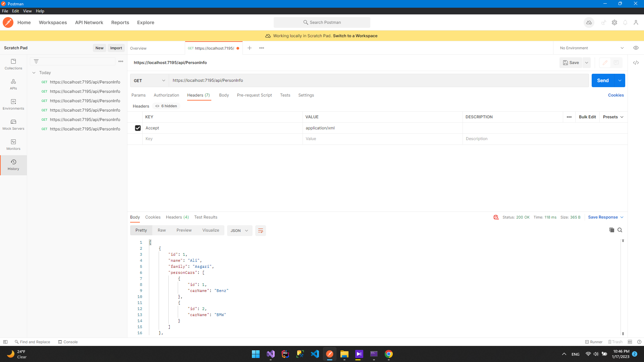Image resolution: width=644 pixels, height=362 pixels.
Task: Open the settings gear icon
Action: click(x=614, y=22)
